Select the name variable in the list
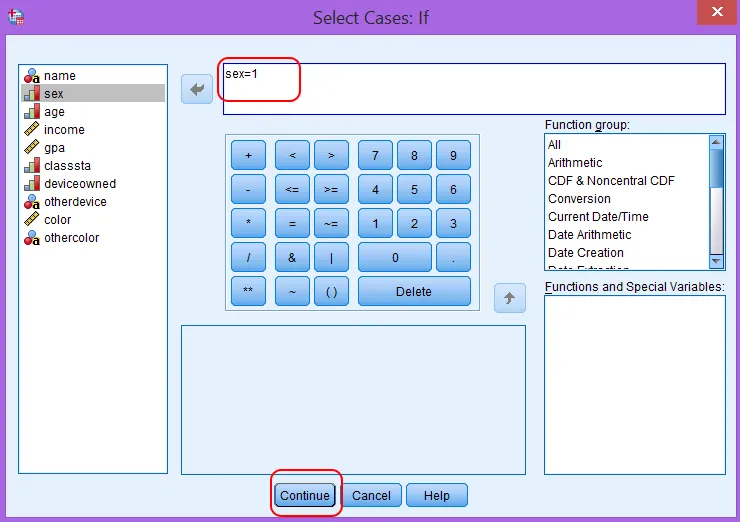740x522 pixels. [93, 76]
